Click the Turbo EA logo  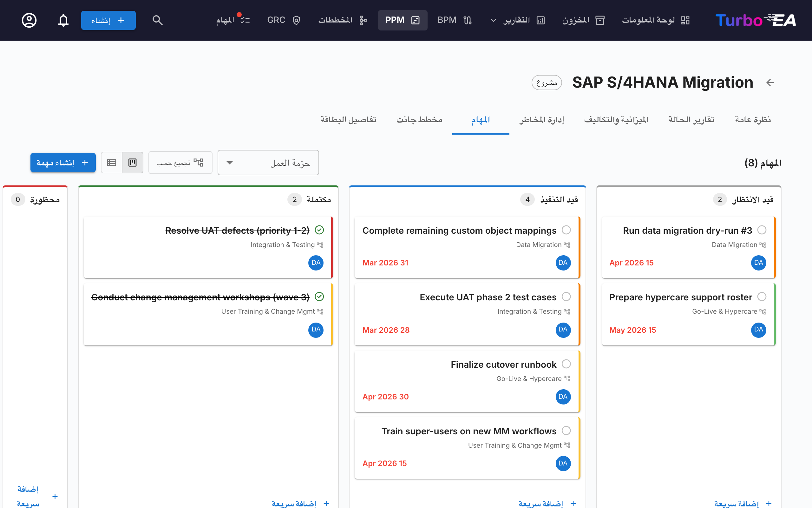click(x=756, y=20)
